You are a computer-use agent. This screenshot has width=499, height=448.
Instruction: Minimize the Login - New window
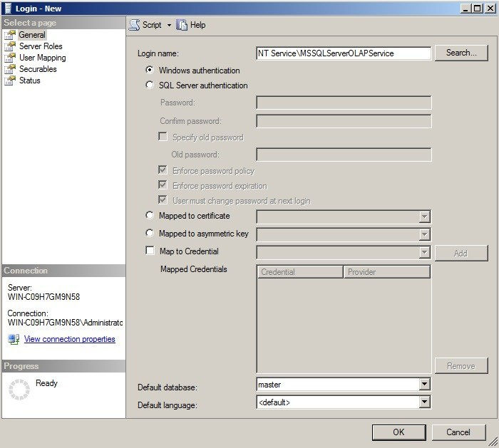pyautogui.click(x=466, y=9)
